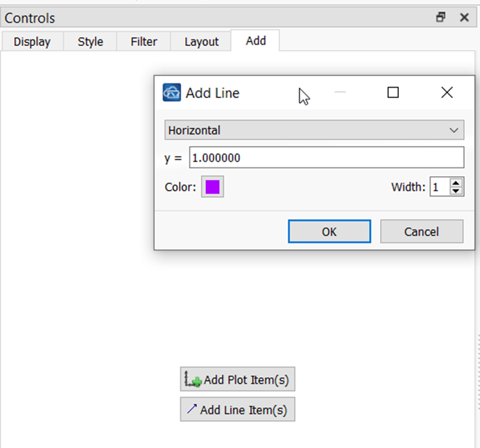Switch to the Display tab

tap(32, 42)
